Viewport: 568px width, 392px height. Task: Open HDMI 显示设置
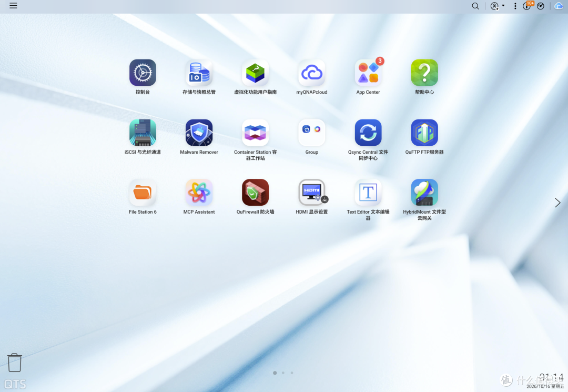point(311,193)
